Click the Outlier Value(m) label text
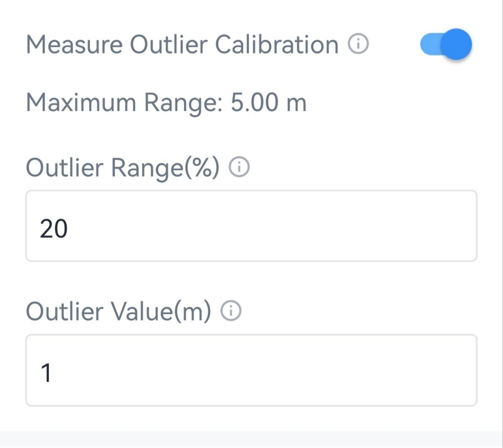 pos(118,312)
